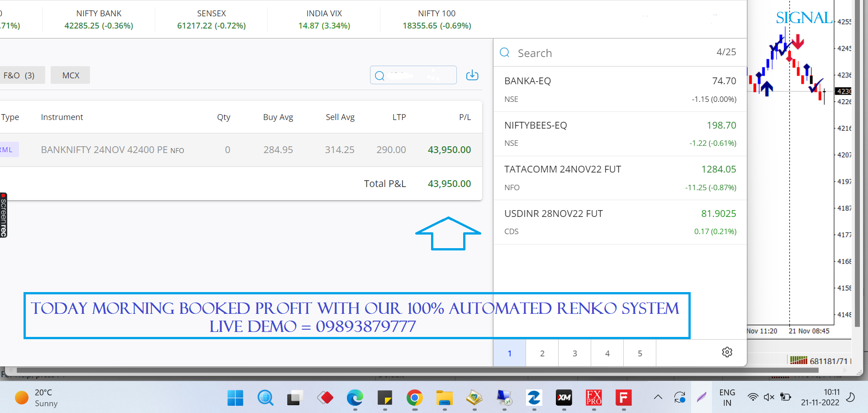
Task: Select BANKA-EQ in the watchlist
Action: (620, 90)
